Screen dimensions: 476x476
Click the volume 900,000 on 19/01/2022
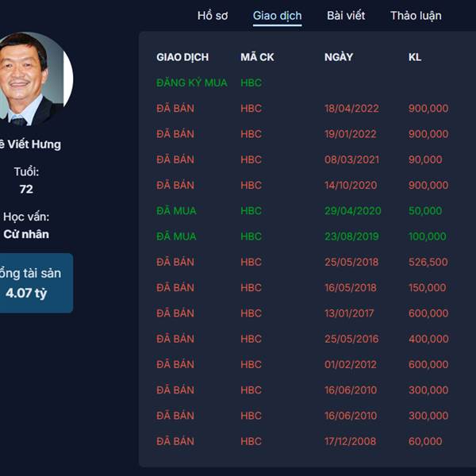coord(428,134)
